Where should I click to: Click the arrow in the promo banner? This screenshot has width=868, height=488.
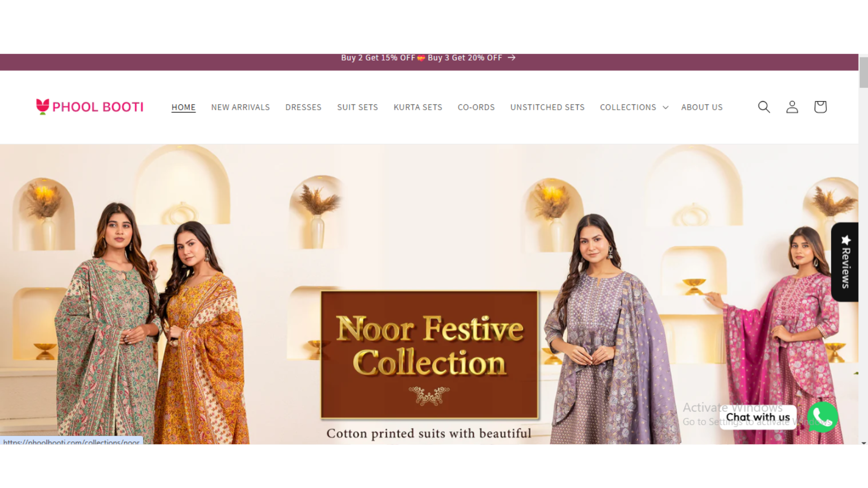pos(511,58)
